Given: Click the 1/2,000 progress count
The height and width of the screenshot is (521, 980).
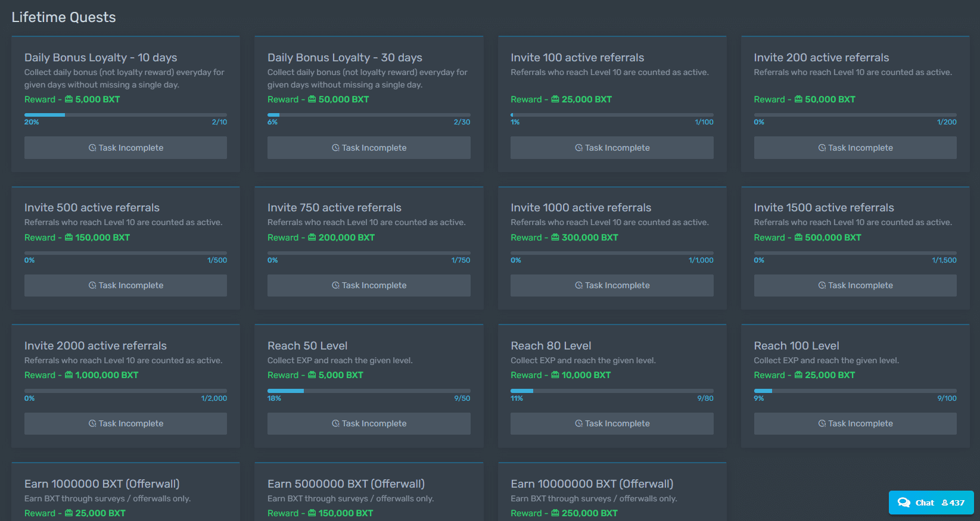Looking at the screenshot, I should [x=214, y=398].
